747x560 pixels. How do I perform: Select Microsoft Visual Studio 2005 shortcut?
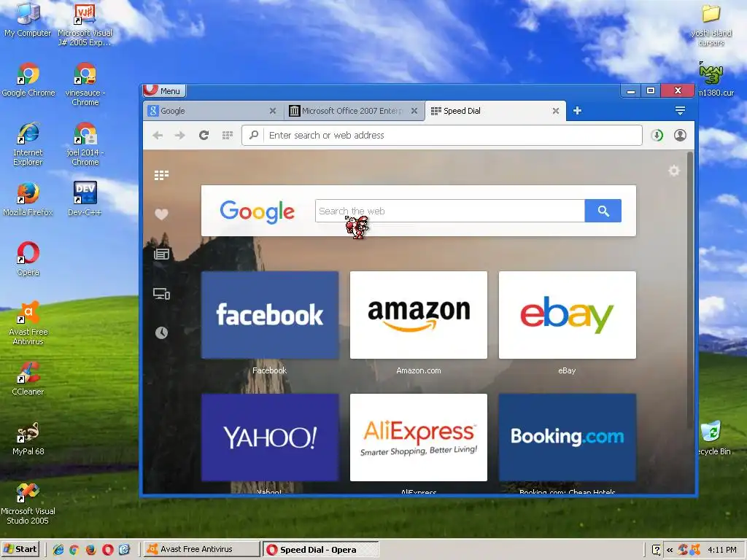(x=28, y=503)
